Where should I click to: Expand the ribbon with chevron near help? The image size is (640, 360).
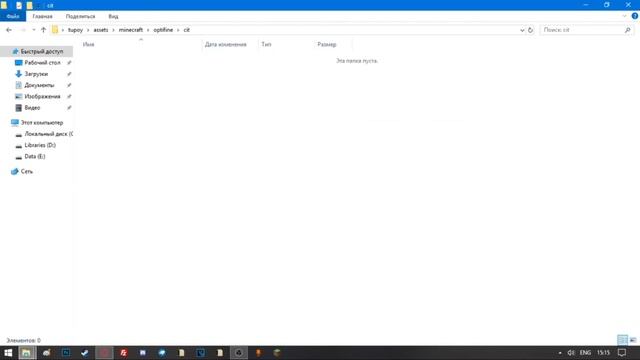pyautogui.click(x=624, y=16)
